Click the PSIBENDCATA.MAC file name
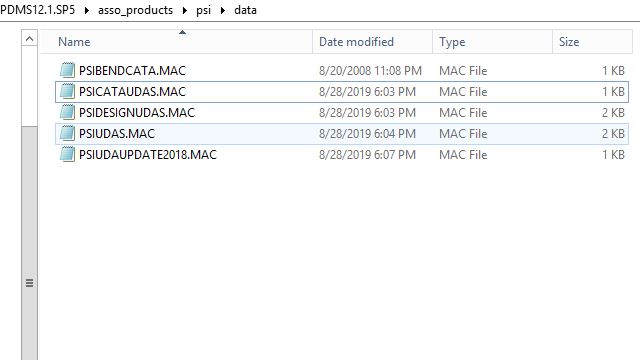 tap(132, 71)
